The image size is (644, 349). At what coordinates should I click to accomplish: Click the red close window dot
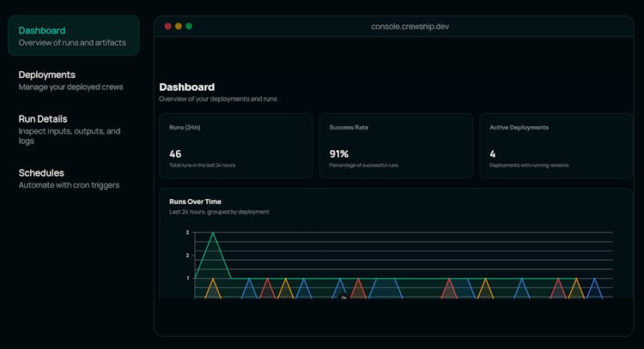pyautogui.click(x=168, y=27)
